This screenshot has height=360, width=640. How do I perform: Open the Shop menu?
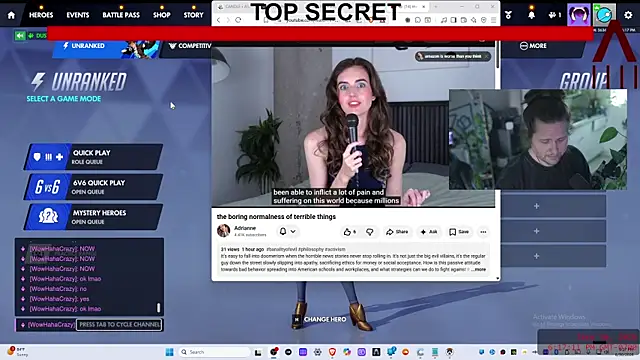click(162, 15)
